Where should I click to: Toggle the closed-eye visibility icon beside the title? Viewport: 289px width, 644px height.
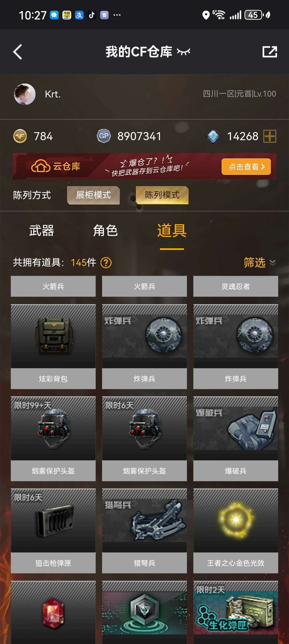click(x=184, y=52)
